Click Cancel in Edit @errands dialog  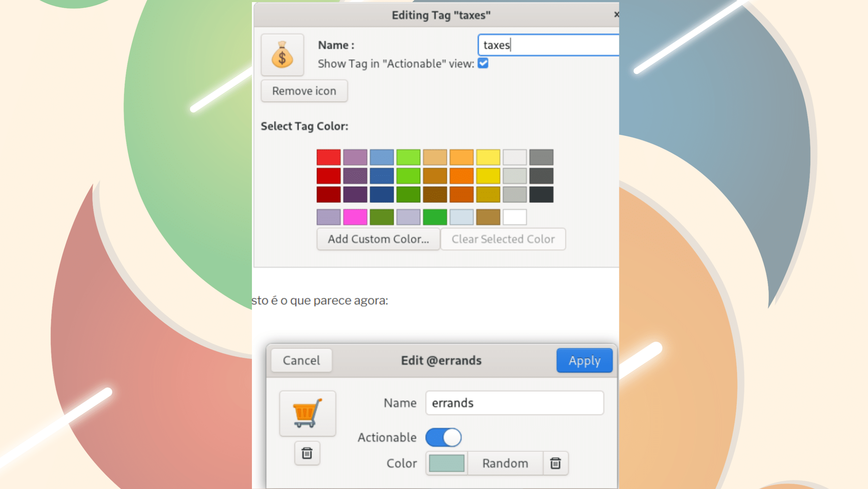[301, 360]
